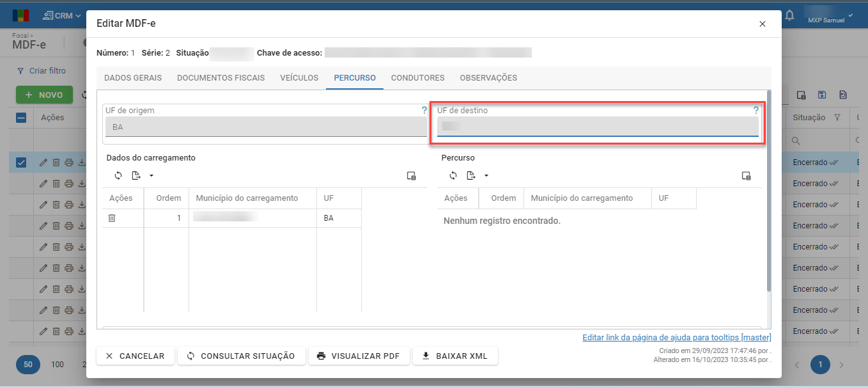Image resolution: width=868 pixels, height=387 pixels.
Task: Open background grid column chooser icon
Action: tap(801, 95)
